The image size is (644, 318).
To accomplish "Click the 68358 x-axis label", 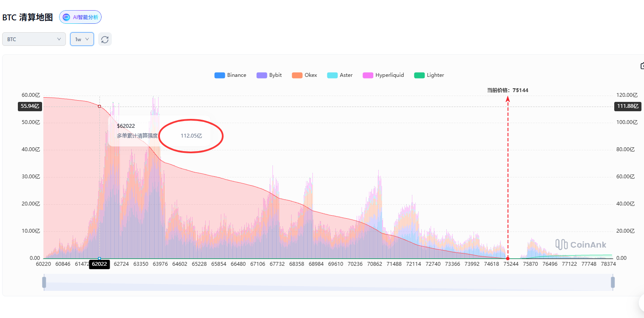I will [297, 264].
